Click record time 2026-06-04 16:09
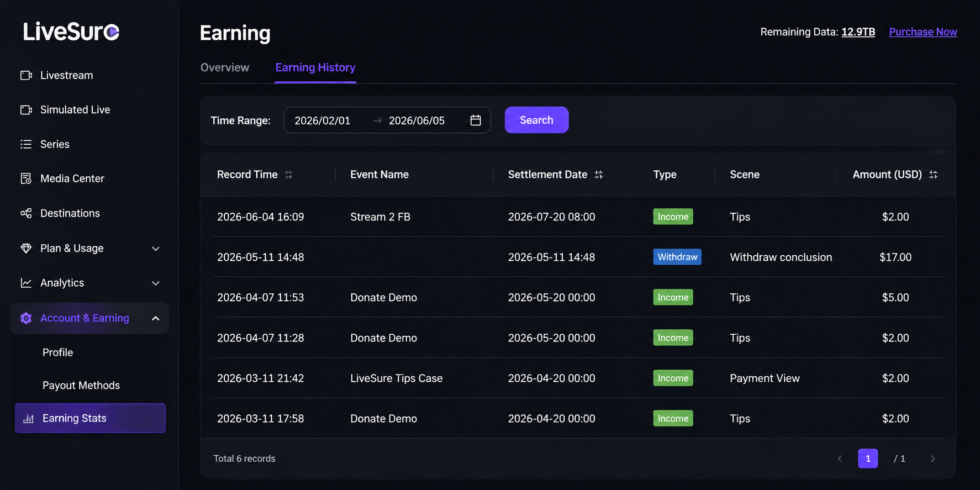 tap(261, 217)
